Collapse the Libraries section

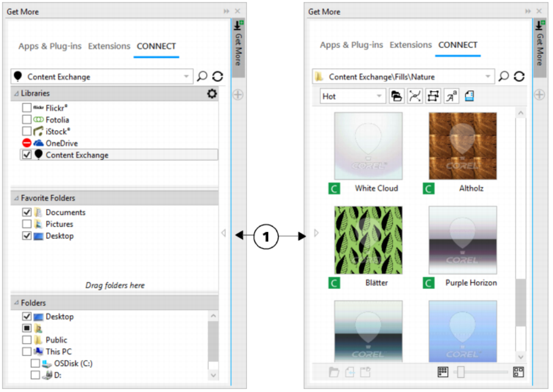coord(16,93)
